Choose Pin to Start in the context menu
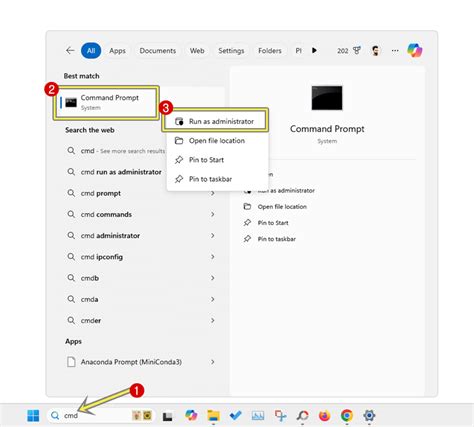 click(217, 160)
